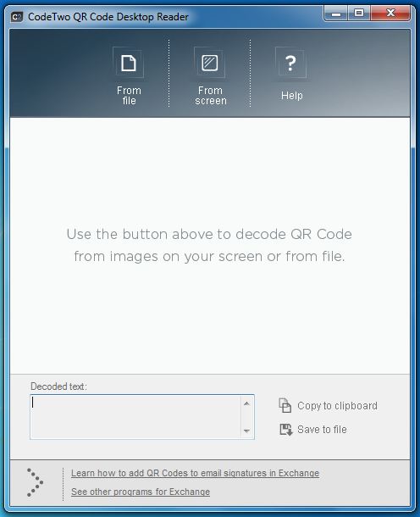420x517 pixels.
Task: Minimize the CodeTwo QR Code Reader window
Action: (336, 14)
